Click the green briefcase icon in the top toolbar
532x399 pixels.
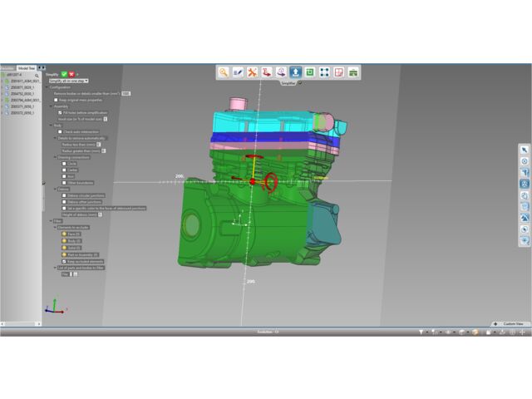point(354,72)
